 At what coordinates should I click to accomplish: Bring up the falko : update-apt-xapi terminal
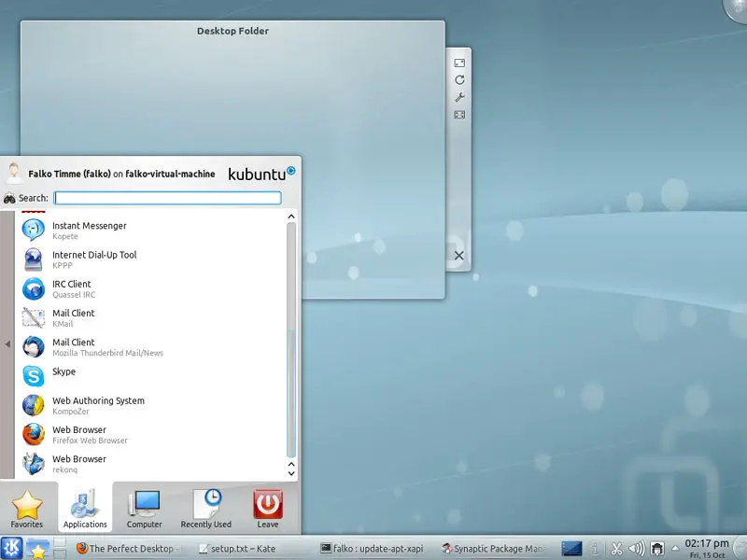point(372,549)
